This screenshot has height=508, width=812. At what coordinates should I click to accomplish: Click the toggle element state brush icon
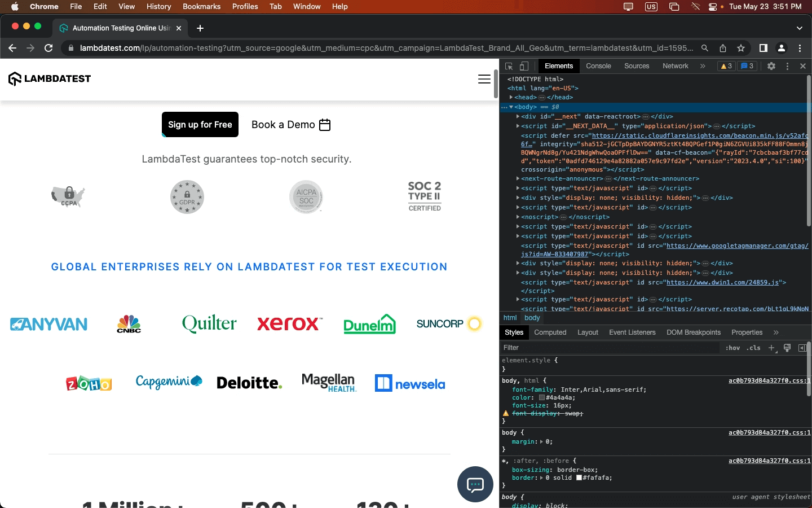(x=787, y=348)
